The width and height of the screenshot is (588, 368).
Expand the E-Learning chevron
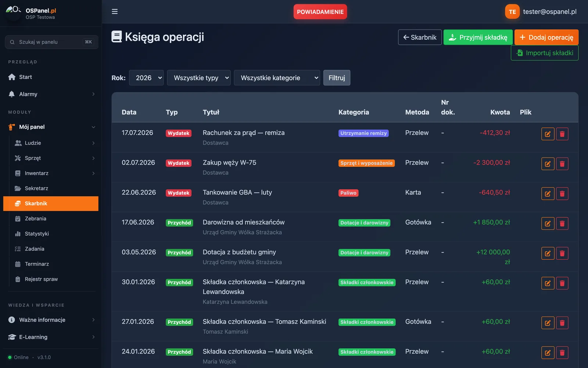93,337
